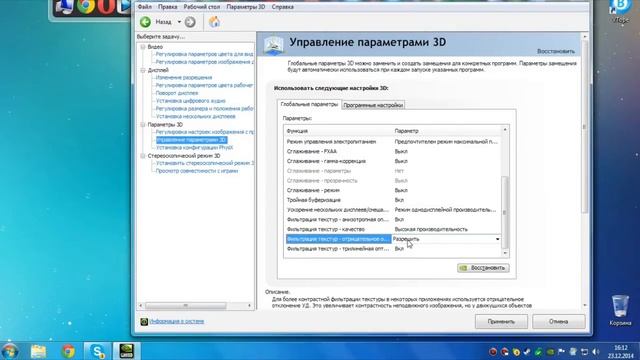Open the Windows Start button

(9, 351)
